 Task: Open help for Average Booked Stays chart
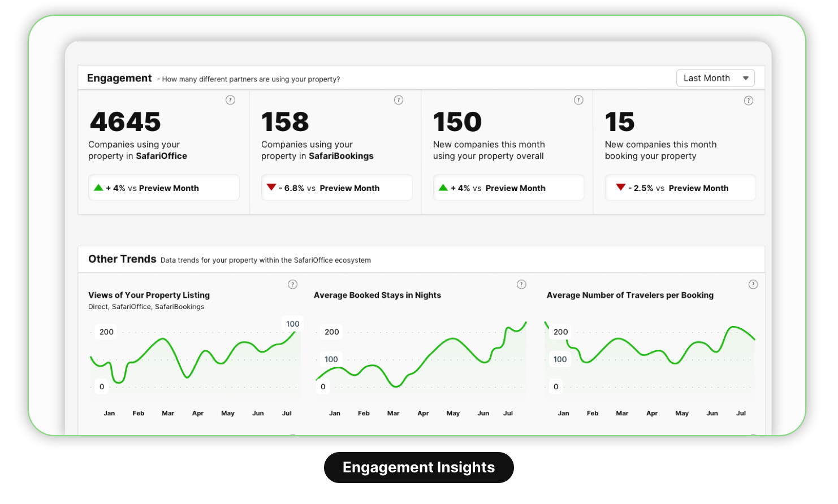(521, 284)
